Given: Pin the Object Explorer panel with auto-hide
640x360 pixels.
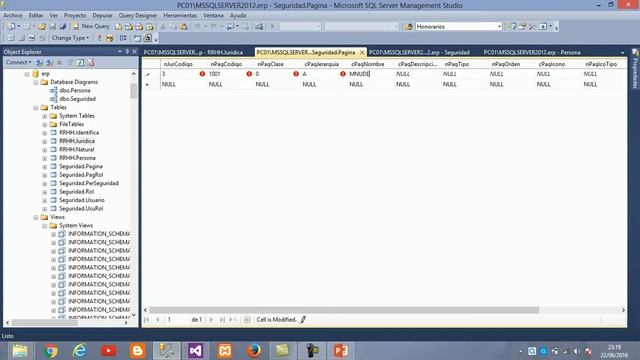Looking at the screenshot, I should (x=127, y=52).
